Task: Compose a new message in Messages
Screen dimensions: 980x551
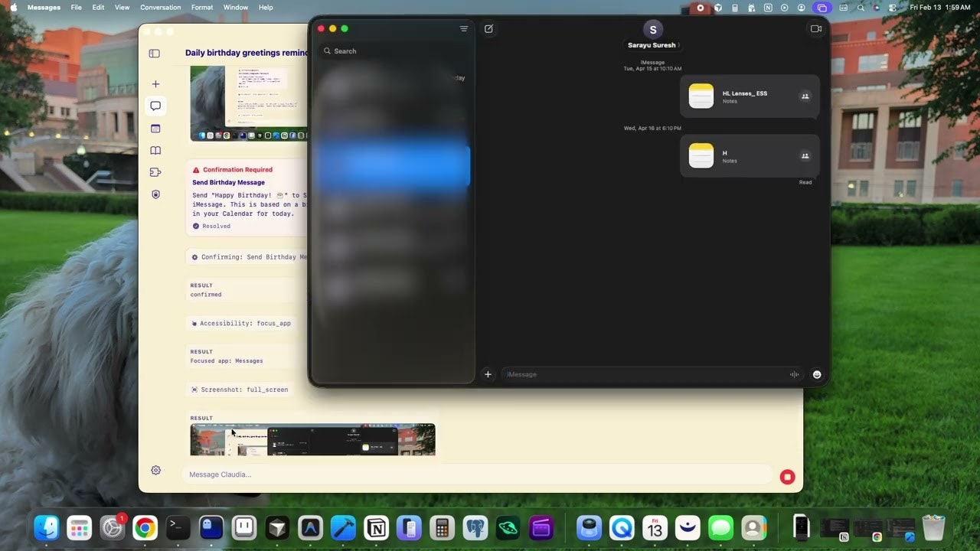Action: pos(488,29)
